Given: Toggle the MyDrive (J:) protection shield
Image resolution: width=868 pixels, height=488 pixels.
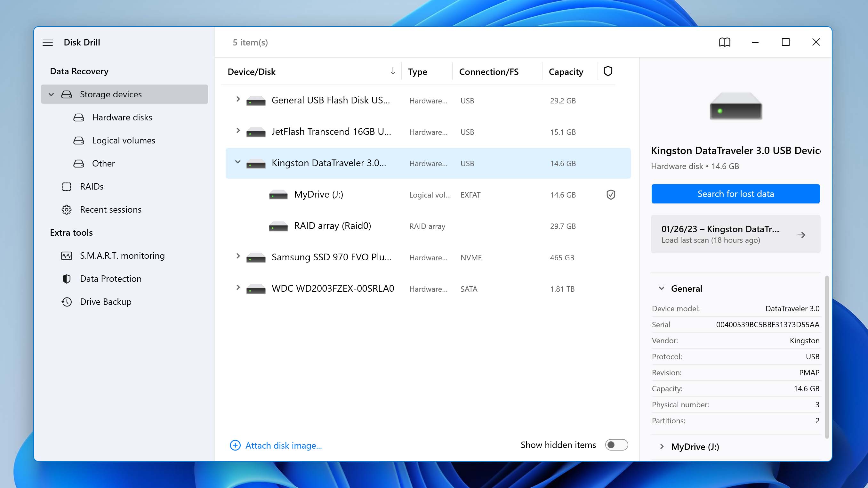Looking at the screenshot, I should pos(610,194).
